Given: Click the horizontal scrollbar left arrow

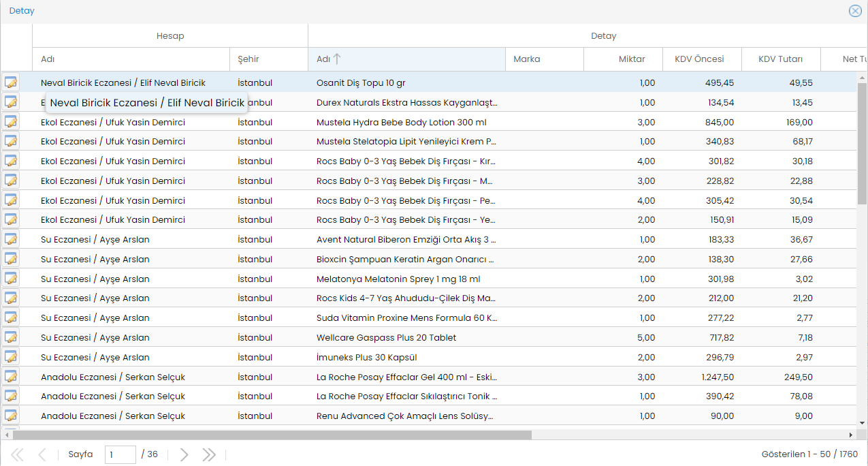Looking at the screenshot, I should 6,435.
